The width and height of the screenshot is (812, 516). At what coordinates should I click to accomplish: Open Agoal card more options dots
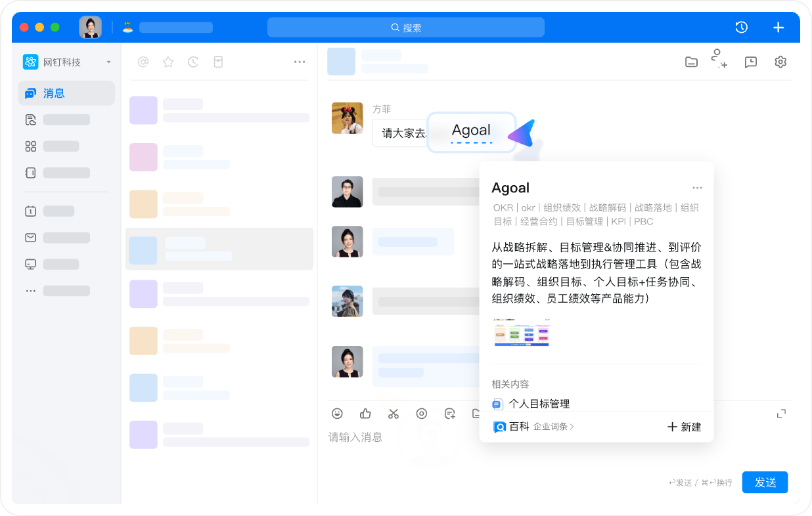tap(697, 188)
